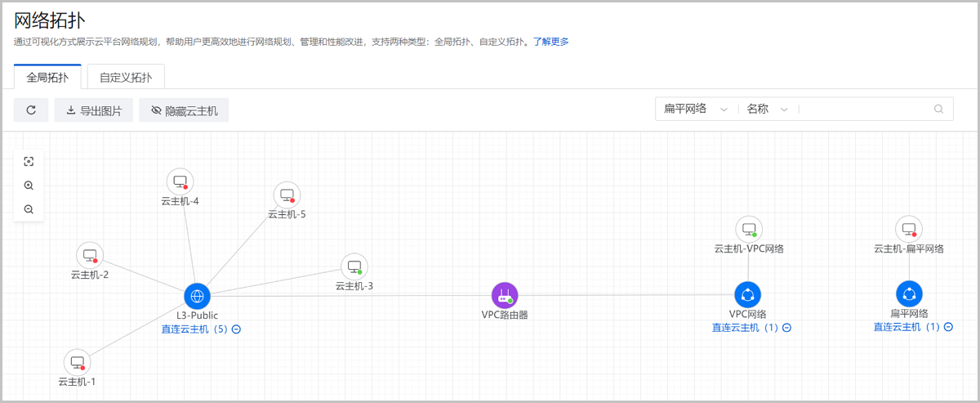Click the zoom out magnifier icon
The image size is (980, 403).
[x=29, y=209]
